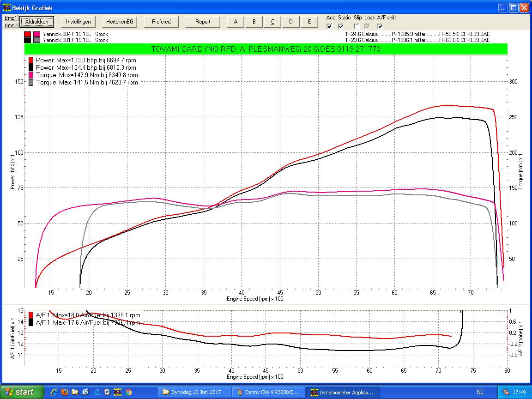Click the 'Yannick.001 R19 18L Stock' label
Image resolution: width=532 pixels, height=399 pixels.
pos(75,40)
